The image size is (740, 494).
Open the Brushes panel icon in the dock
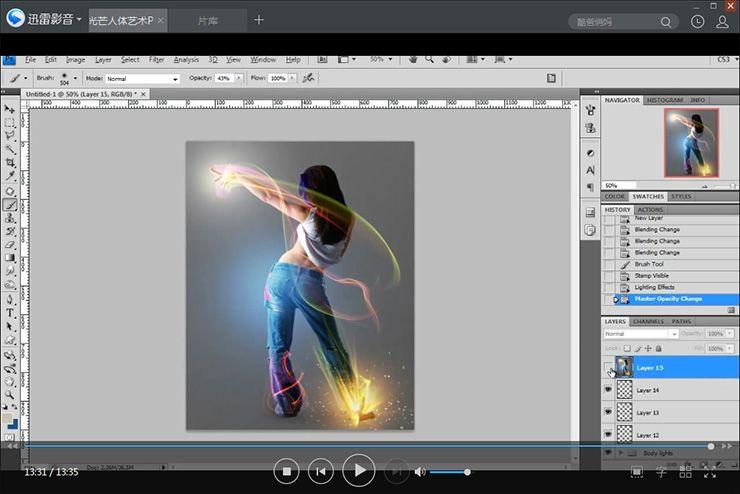click(590, 110)
